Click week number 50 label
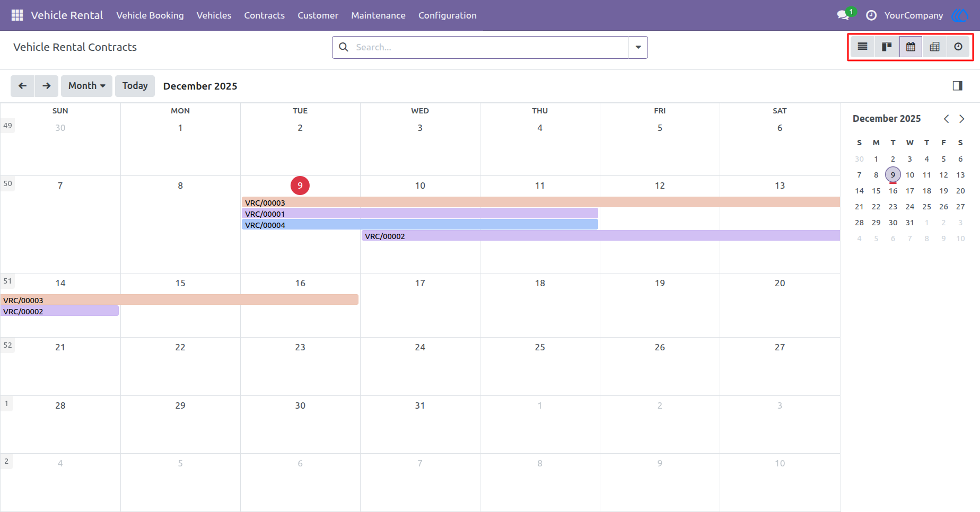The height and width of the screenshot is (512, 980). (x=7, y=183)
